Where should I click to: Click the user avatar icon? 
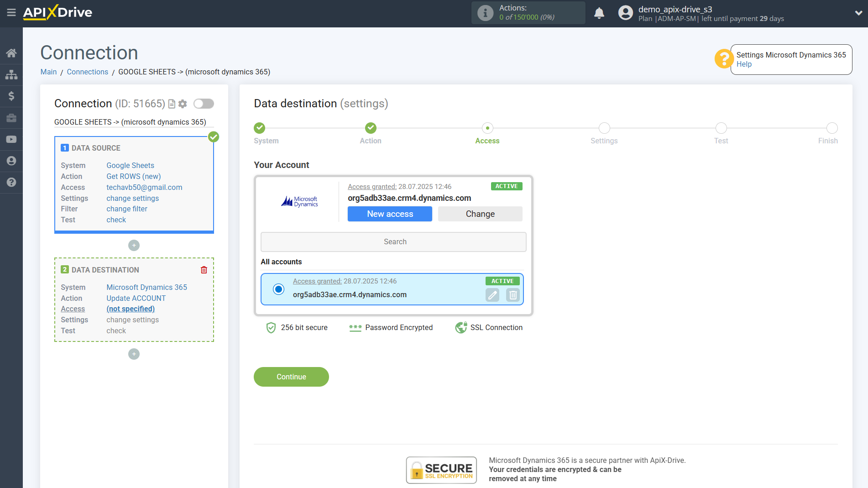pos(625,13)
